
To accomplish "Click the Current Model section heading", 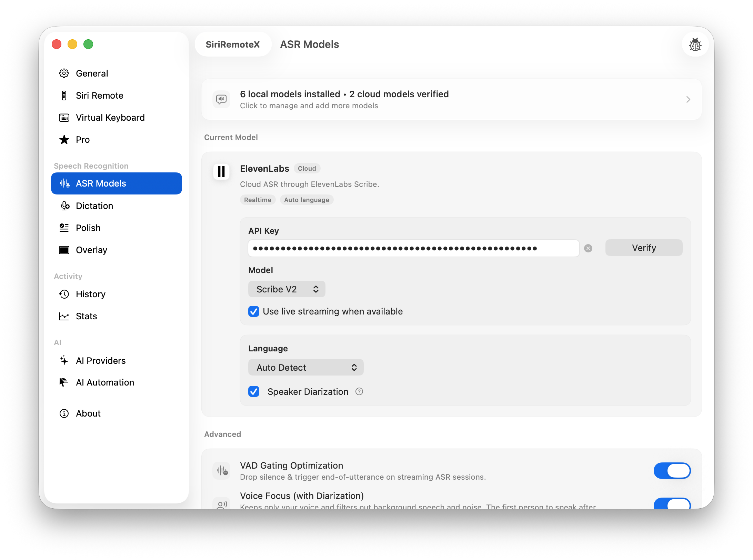I will pyautogui.click(x=231, y=137).
